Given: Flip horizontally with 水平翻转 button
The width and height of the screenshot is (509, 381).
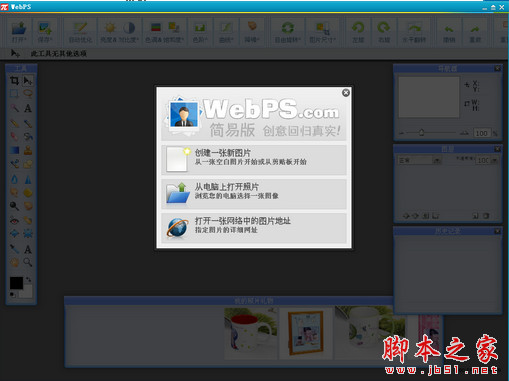Looking at the screenshot, I should (414, 32).
